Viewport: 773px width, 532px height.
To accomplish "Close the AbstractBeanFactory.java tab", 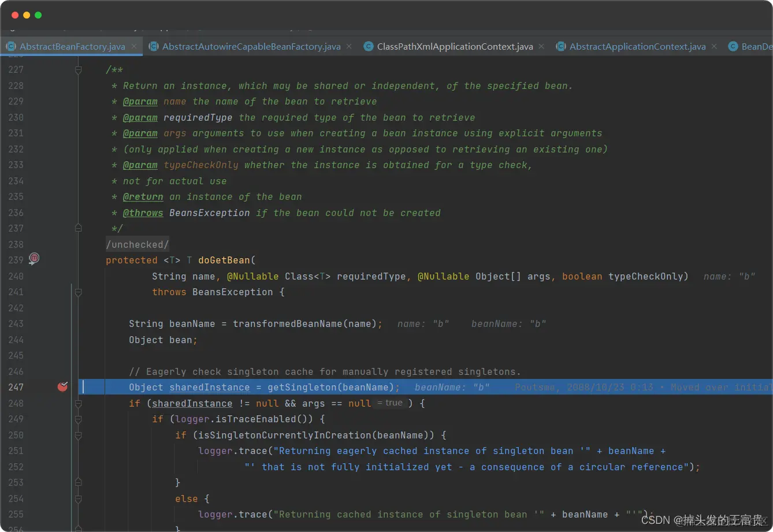I will (x=134, y=46).
